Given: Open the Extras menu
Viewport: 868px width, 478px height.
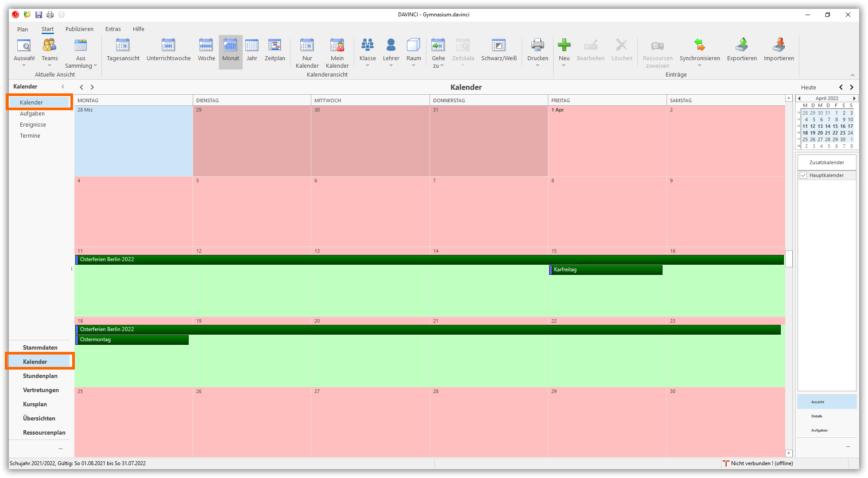Looking at the screenshot, I should point(113,29).
